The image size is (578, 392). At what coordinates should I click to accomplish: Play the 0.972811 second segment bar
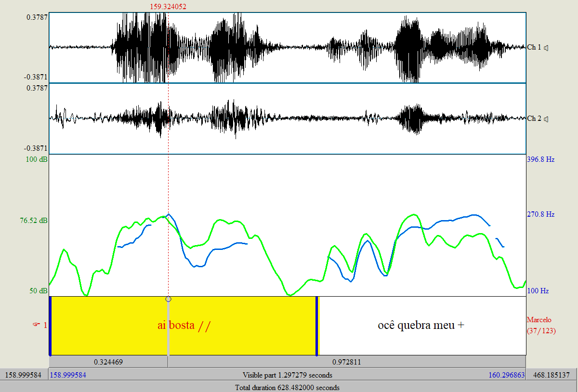point(347,362)
